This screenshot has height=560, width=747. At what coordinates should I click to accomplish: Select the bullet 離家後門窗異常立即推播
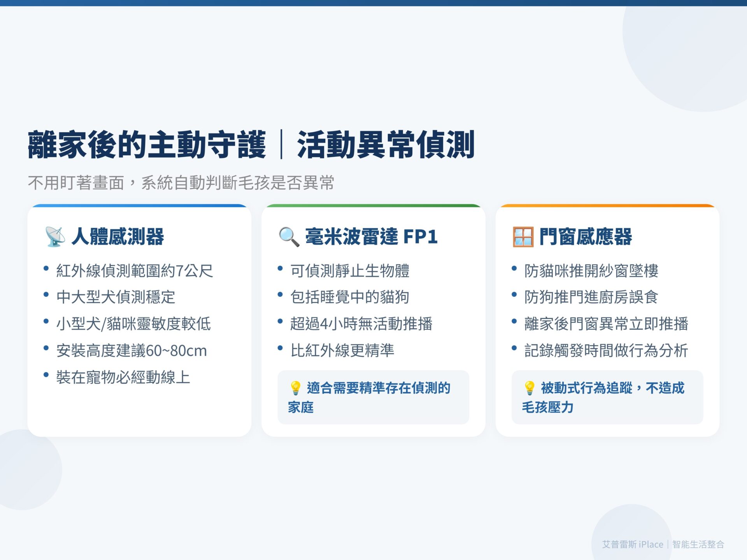point(607,324)
